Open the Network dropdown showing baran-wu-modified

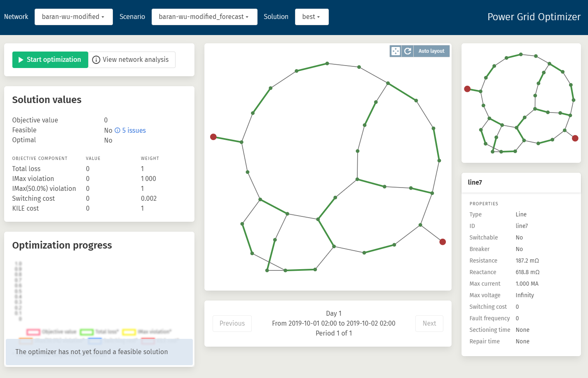coord(73,16)
